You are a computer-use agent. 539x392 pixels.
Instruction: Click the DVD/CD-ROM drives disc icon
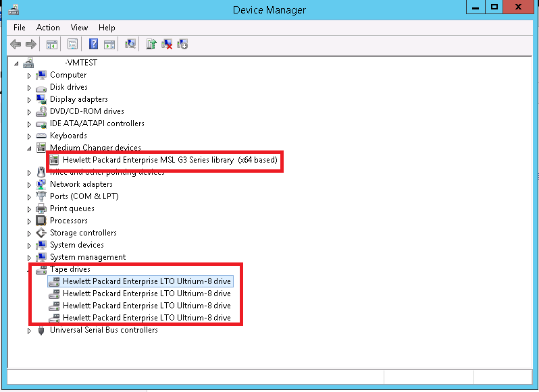click(x=41, y=111)
